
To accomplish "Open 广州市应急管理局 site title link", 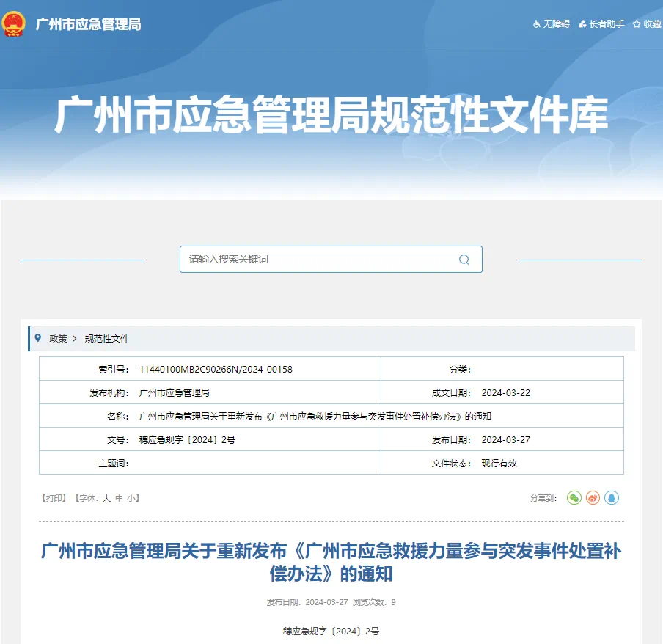I will (x=88, y=24).
